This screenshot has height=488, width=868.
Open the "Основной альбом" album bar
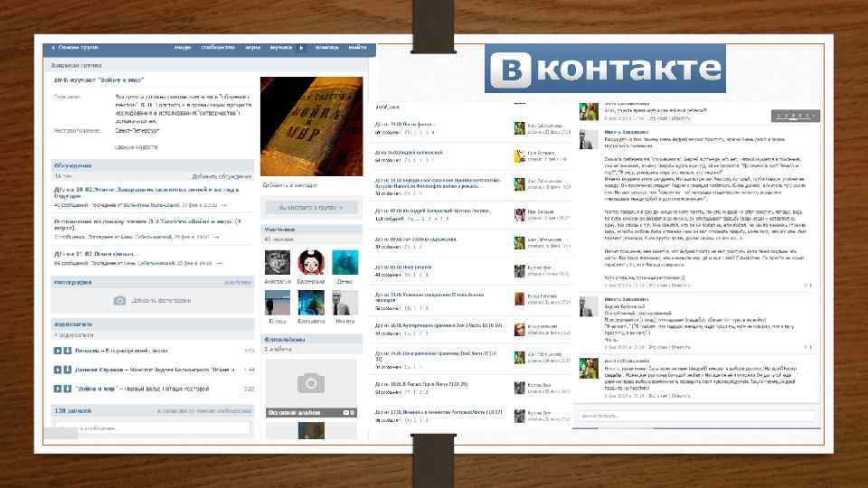[x=310, y=413]
